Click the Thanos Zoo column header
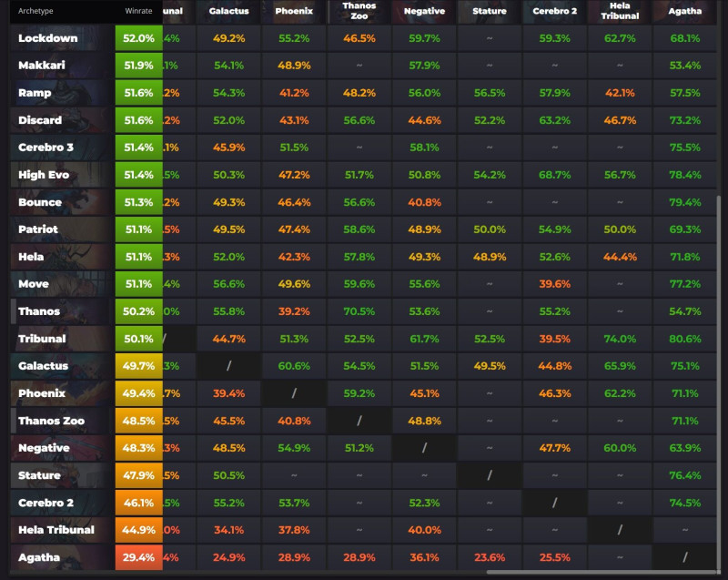The image size is (728, 580). coord(359,11)
